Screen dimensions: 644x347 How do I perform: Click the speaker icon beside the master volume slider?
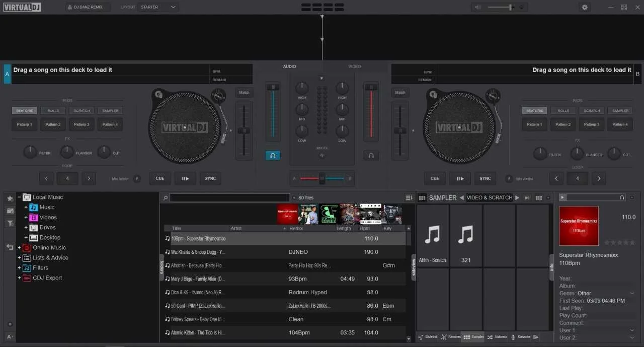tap(478, 7)
